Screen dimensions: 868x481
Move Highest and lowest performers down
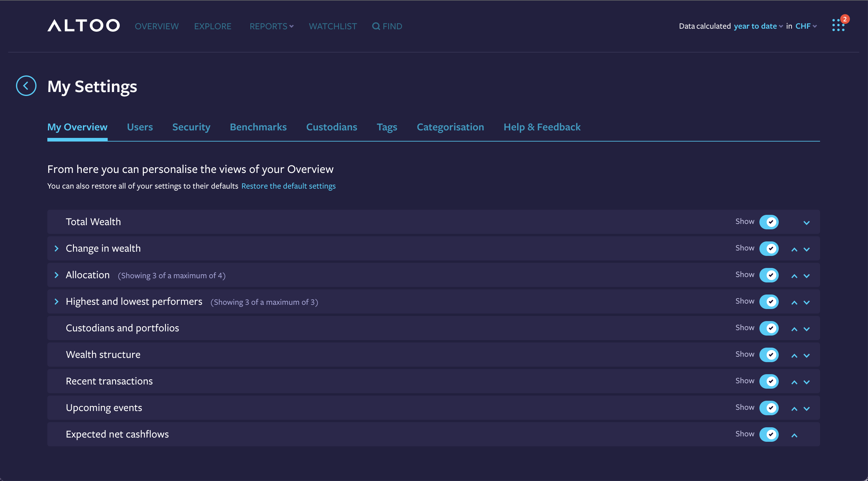tap(806, 303)
